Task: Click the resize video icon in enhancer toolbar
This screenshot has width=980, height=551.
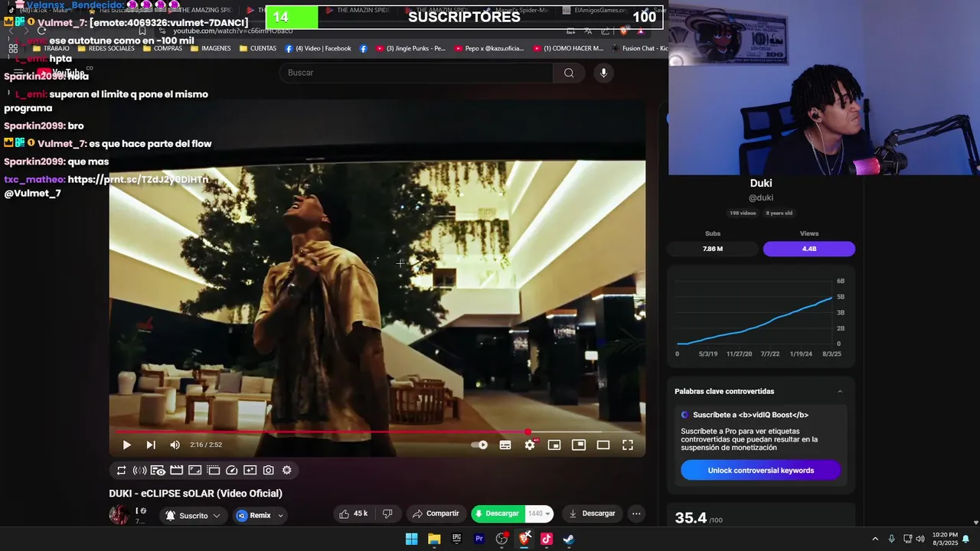Action: (194, 471)
